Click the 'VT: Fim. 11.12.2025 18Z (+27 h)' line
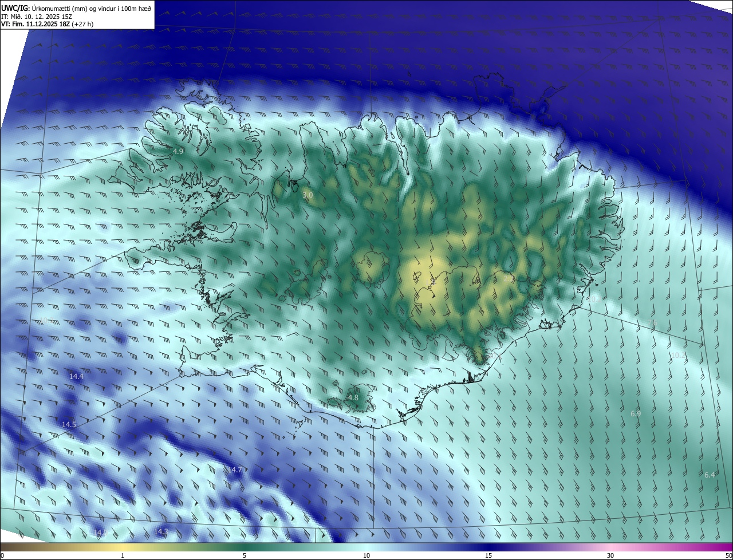This screenshot has width=733, height=560. [x=48, y=24]
